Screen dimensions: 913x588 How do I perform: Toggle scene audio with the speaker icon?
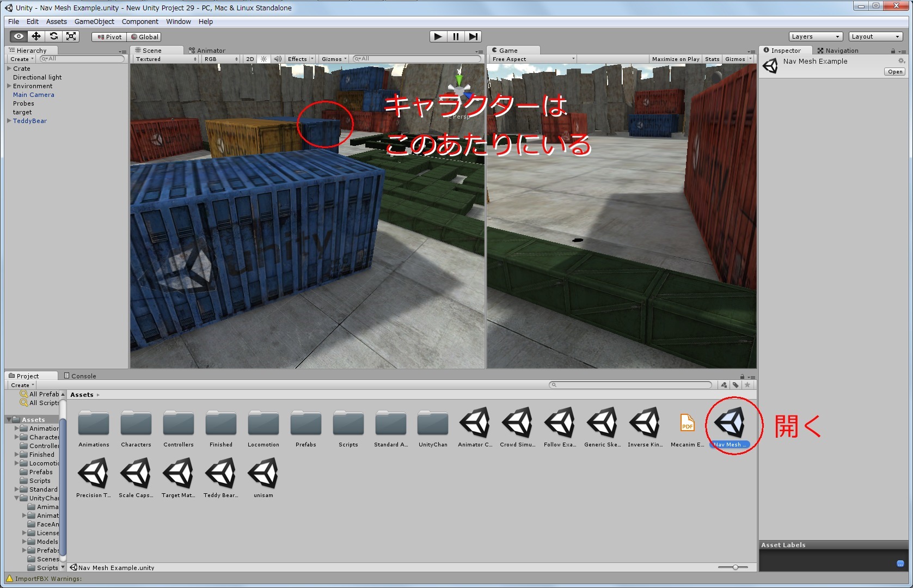tap(278, 58)
